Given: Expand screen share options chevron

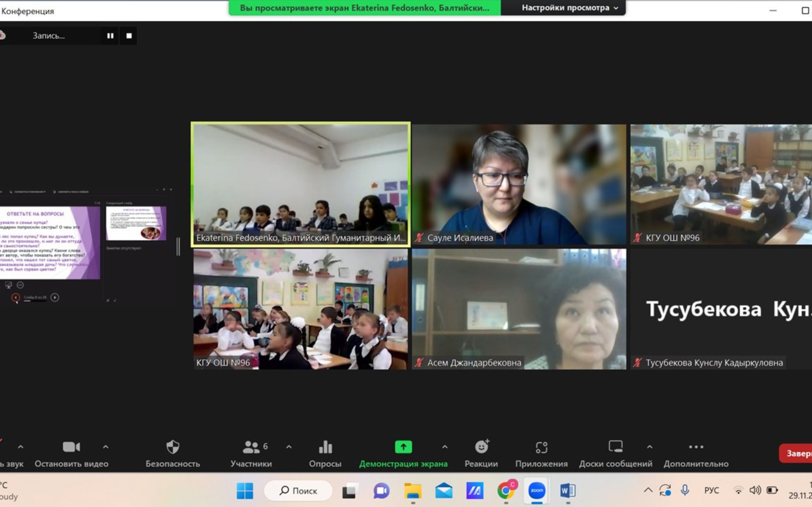Looking at the screenshot, I should click(x=445, y=447).
